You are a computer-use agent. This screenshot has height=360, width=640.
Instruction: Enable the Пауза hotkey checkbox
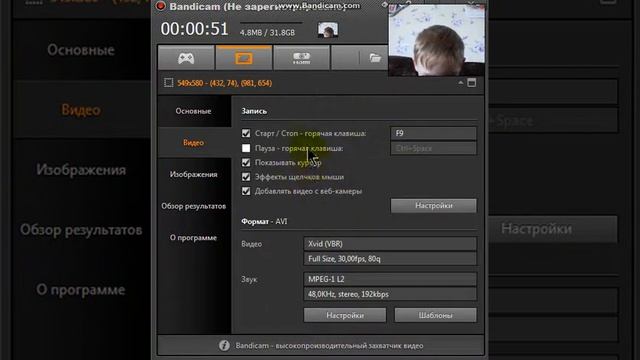pos(246,148)
